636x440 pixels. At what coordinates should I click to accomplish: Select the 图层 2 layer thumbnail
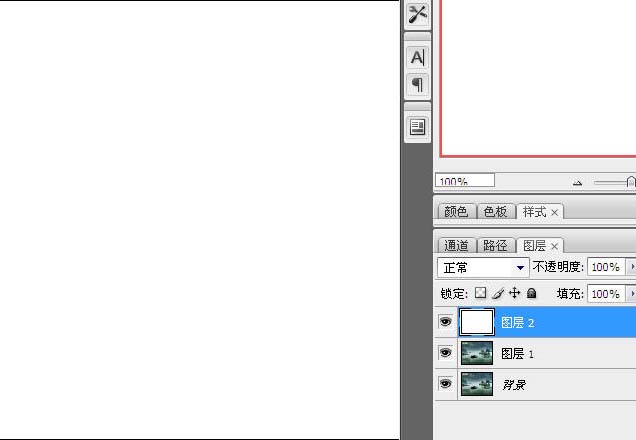pos(477,322)
